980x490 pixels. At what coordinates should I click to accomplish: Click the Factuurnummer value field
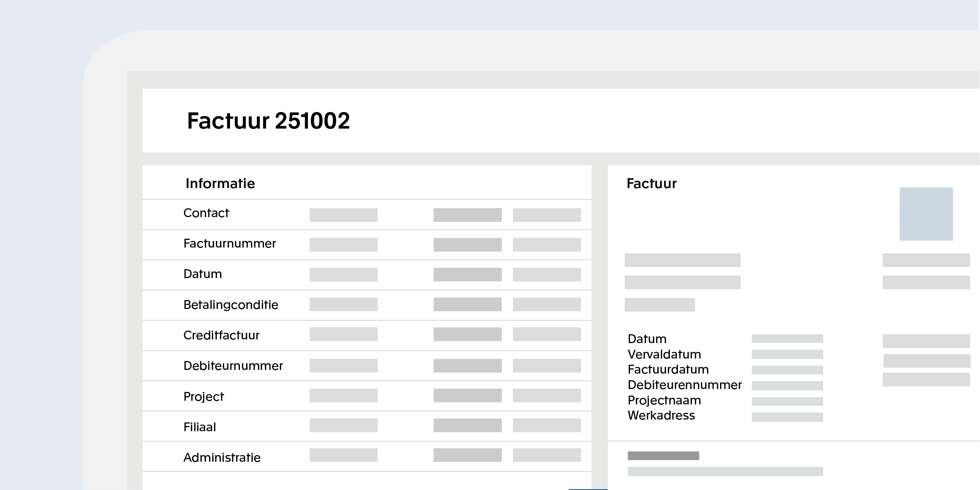click(x=343, y=245)
